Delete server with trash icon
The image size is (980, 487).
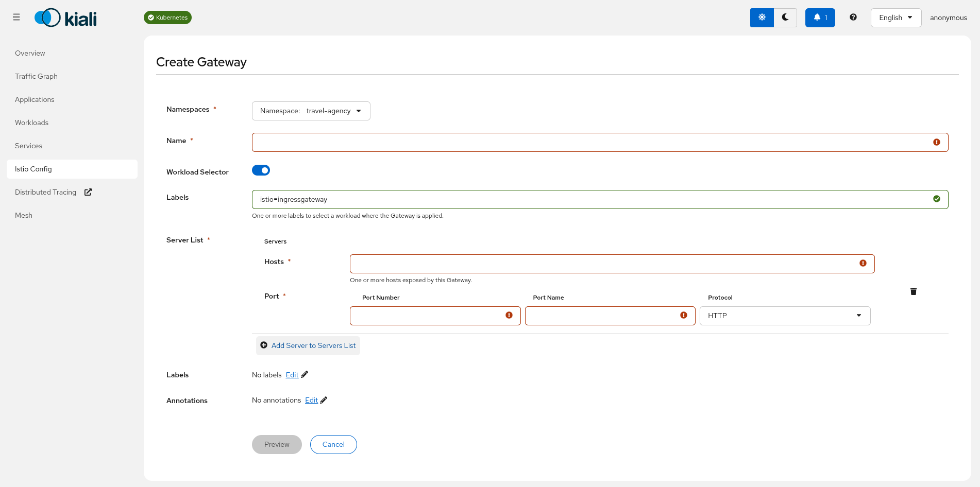click(x=913, y=291)
